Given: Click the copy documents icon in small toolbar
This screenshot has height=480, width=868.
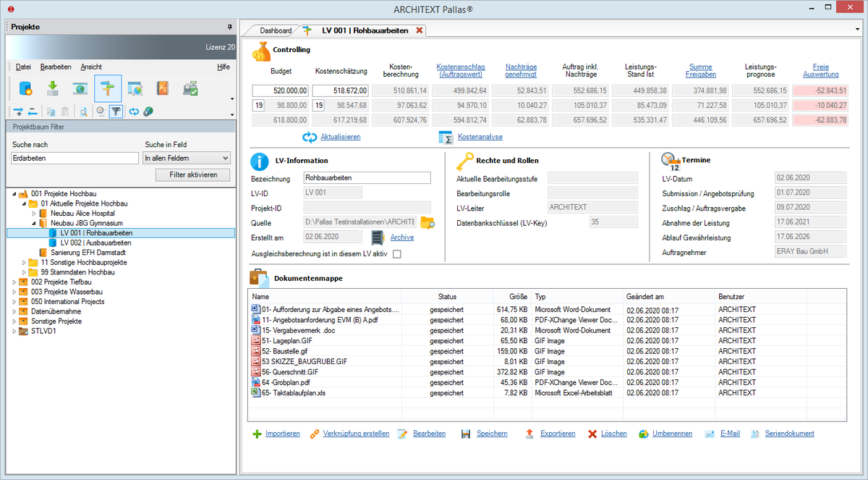Looking at the screenshot, I should coord(51,111).
